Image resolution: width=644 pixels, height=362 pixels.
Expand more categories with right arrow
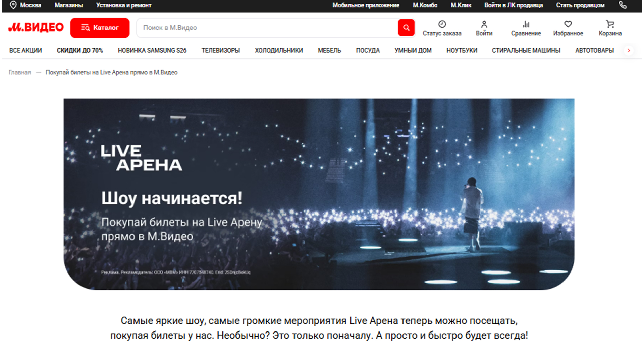[629, 50]
